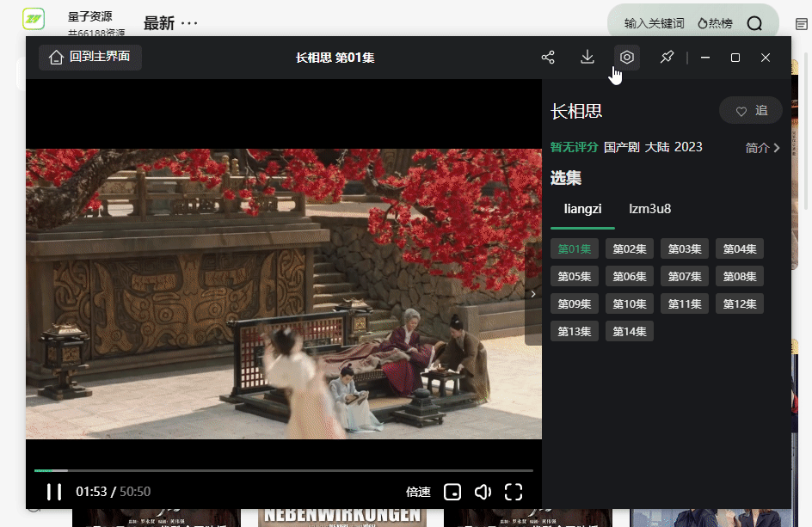Play episode 第02集

[630, 249]
